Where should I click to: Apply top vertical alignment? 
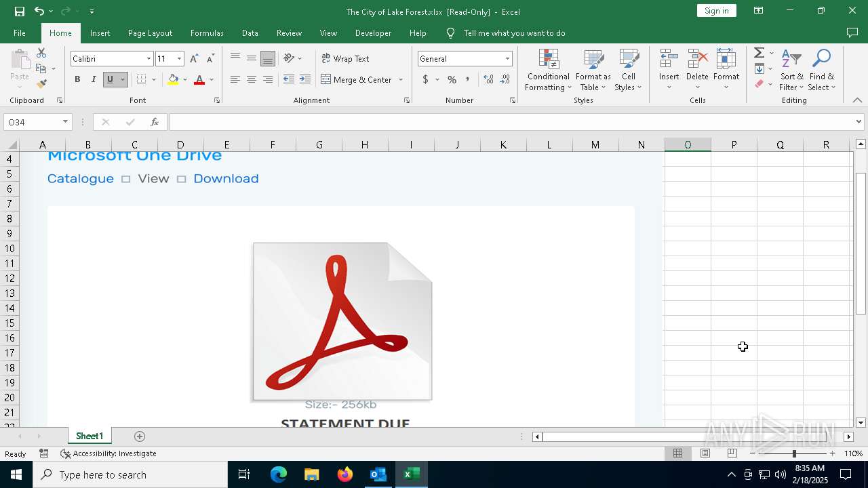coord(235,58)
